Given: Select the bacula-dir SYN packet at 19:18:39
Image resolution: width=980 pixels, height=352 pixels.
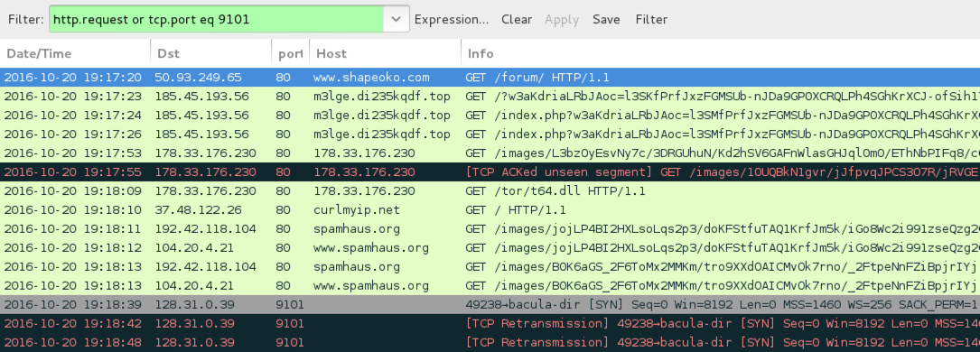Looking at the screenshot, I should tap(490, 304).
